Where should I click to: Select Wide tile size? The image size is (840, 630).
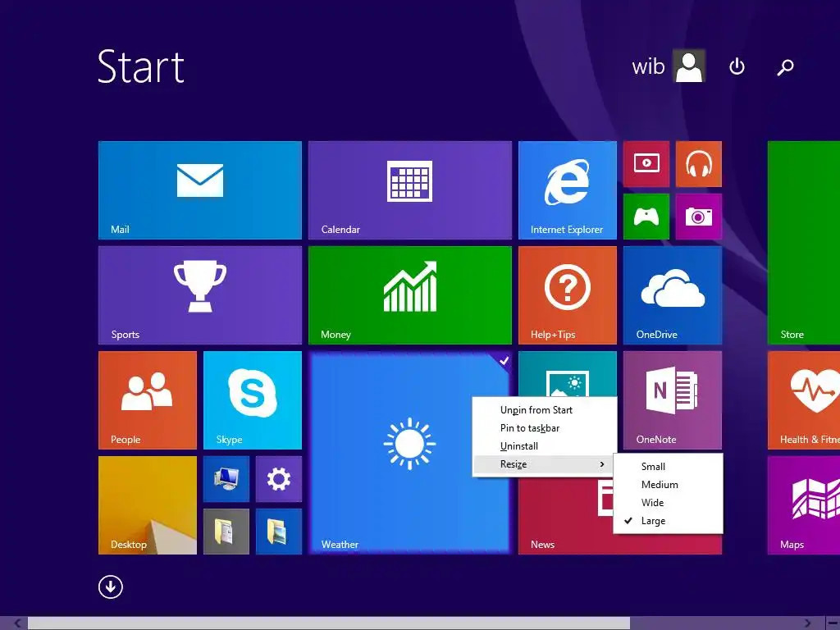(x=668, y=503)
